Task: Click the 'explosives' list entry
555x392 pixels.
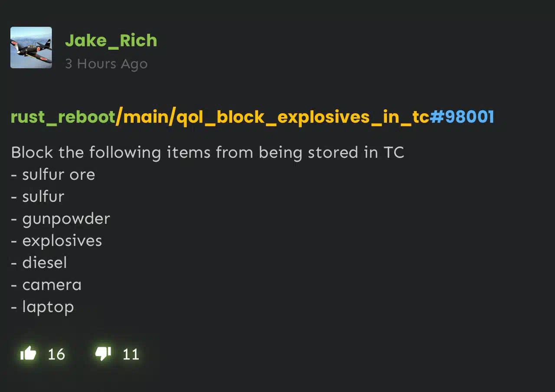Action: (56, 241)
